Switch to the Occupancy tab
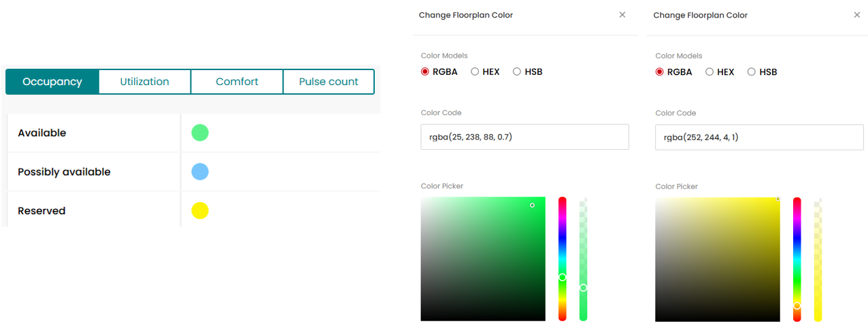The width and height of the screenshot is (868, 328). coord(52,82)
